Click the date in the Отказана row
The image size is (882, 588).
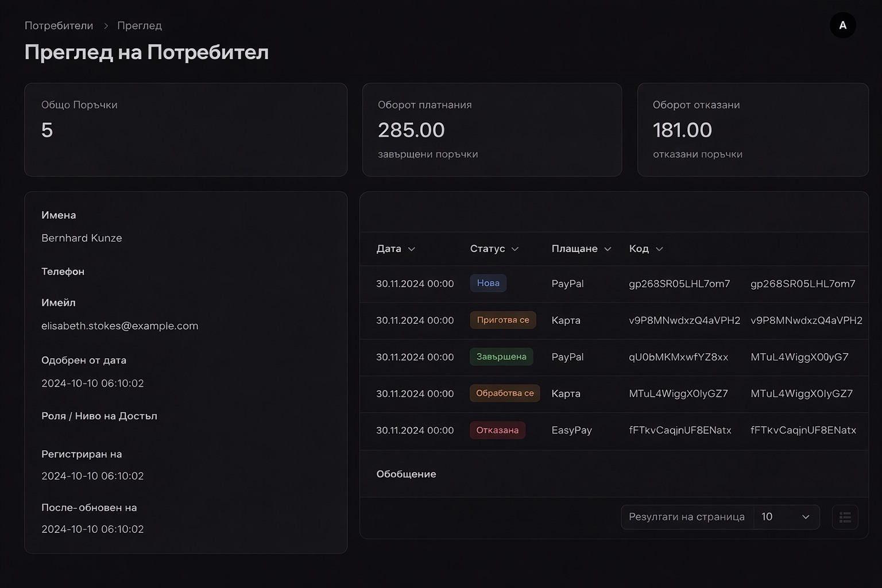[415, 431]
